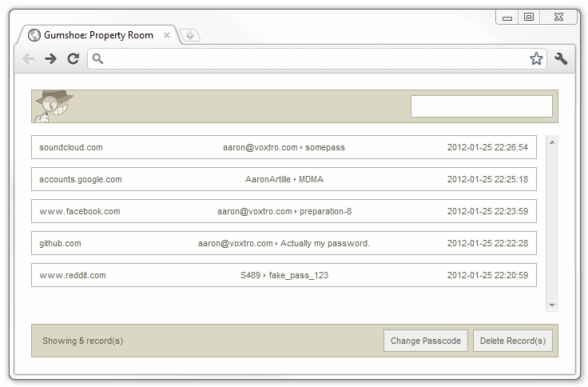
Task: Click credentials 'S489 ‣ fake_pass_123'
Action: [284, 275]
